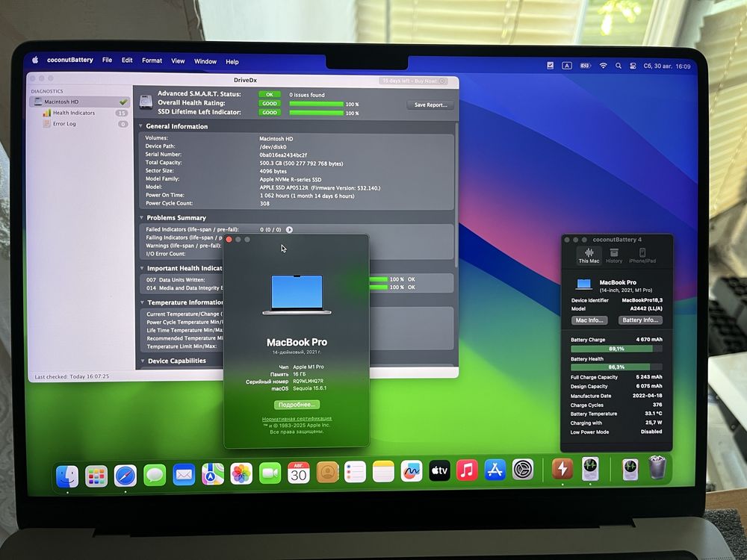Screen dimensions: 747x560
Task: Open Reminders from the Dock
Action: click(x=355, y=472)
